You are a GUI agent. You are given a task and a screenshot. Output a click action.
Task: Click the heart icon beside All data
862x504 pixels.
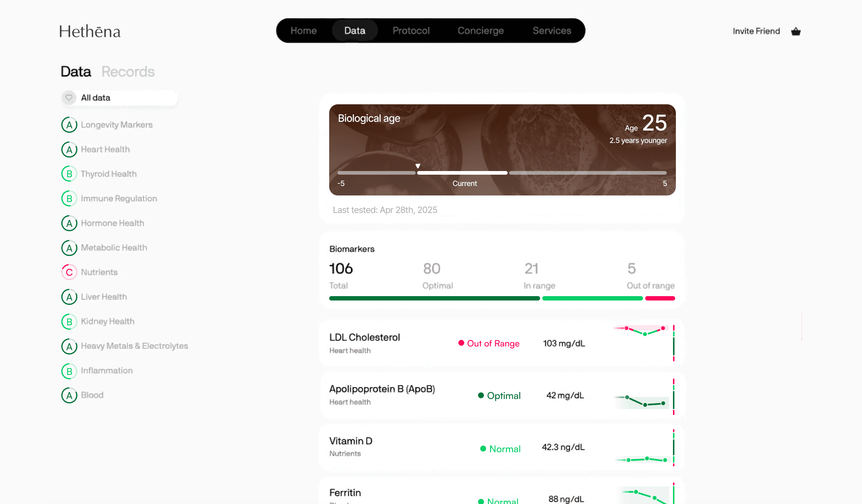[x=69, y=97]
